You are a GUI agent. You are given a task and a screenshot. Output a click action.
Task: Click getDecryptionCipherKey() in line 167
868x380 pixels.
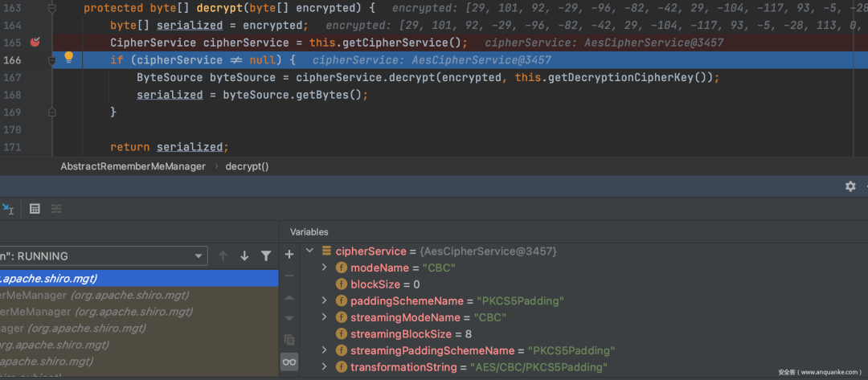[x=628, y=77]
